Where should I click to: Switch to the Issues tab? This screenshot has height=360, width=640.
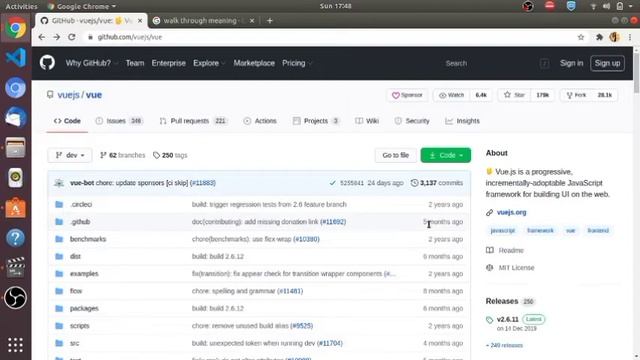(x=119, y=121)
